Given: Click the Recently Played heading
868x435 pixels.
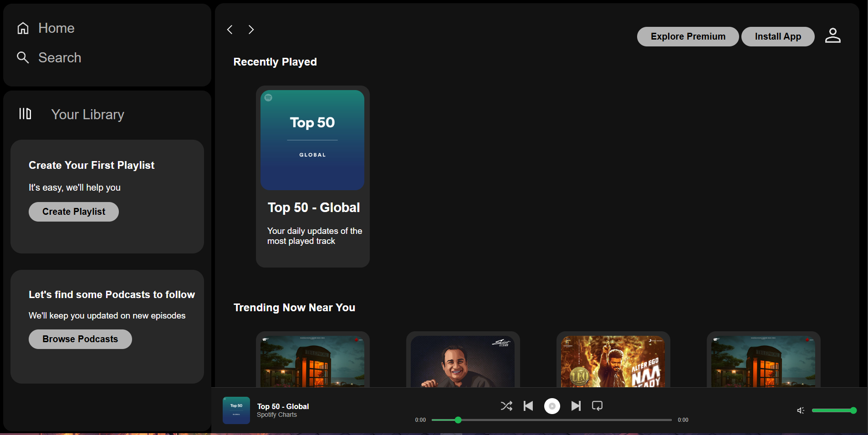Looking at the screenshot, I should click(x=275, y=62).
